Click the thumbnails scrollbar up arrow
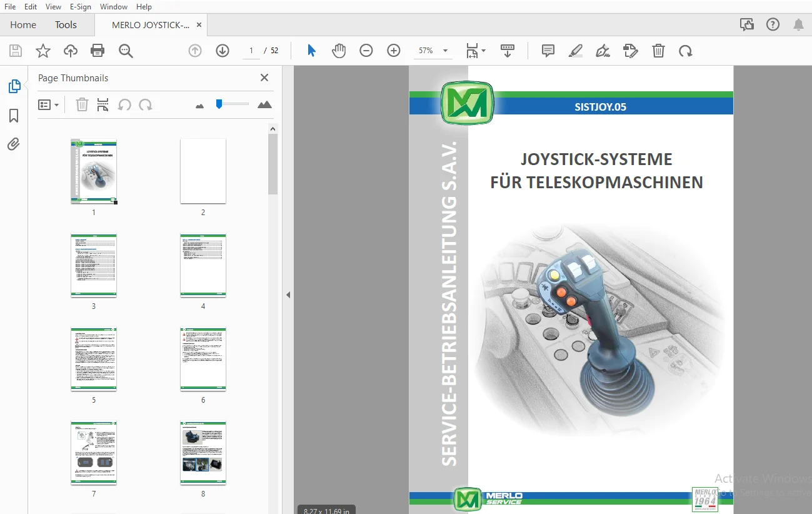Viewport: 812px width, 514px height. 273,129
